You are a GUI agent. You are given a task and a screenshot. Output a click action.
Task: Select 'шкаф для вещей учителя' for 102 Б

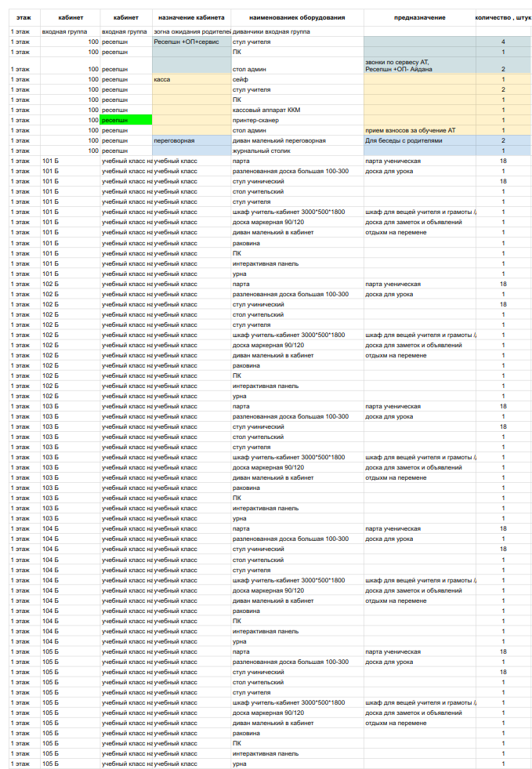pyautogui.click(x=420, y=335)
